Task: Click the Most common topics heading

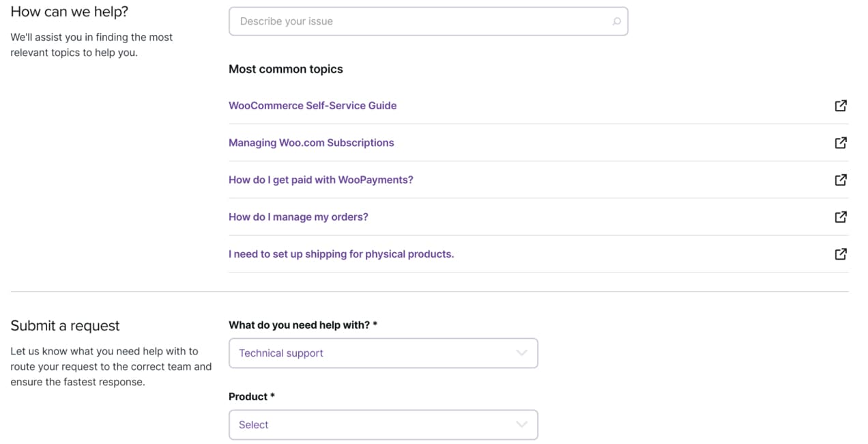Action: [286, 69]
